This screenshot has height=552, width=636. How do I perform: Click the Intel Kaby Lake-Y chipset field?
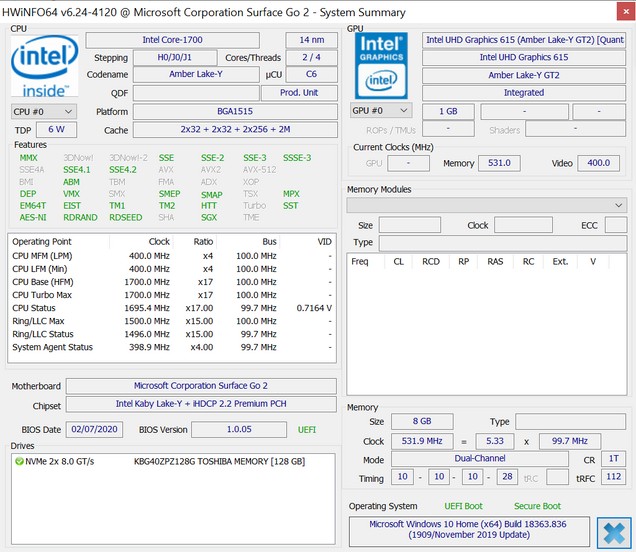click(x=201, y=404)
